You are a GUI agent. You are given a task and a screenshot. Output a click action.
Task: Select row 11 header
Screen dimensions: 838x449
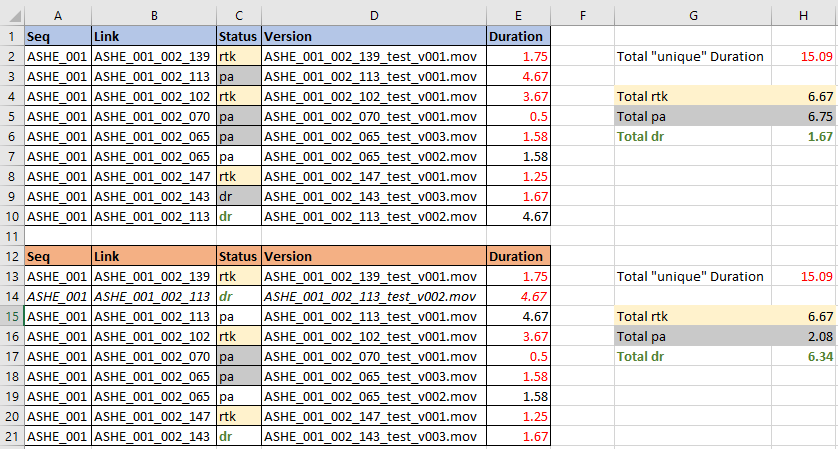pos(12,236)
